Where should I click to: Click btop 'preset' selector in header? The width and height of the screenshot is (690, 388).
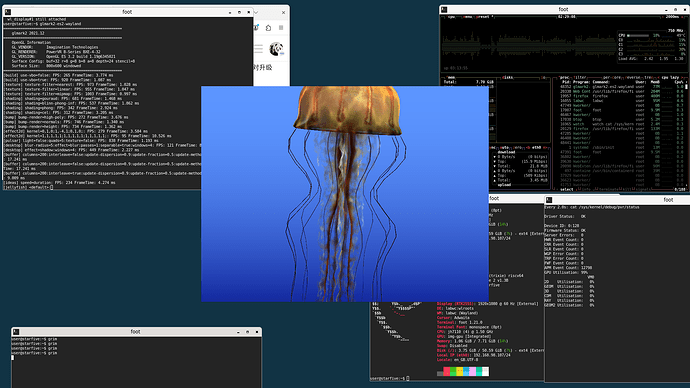[x=483, y=17]
